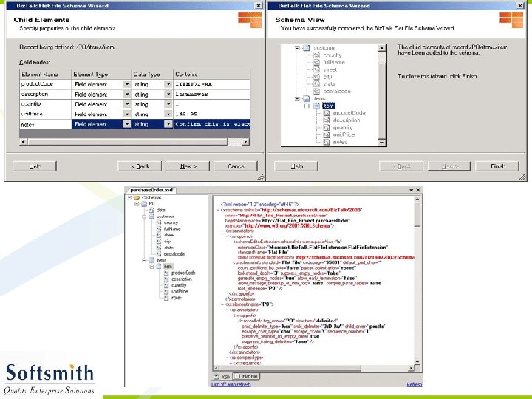
Task: Click the Refresh link
Action: [x=415, y=385]
